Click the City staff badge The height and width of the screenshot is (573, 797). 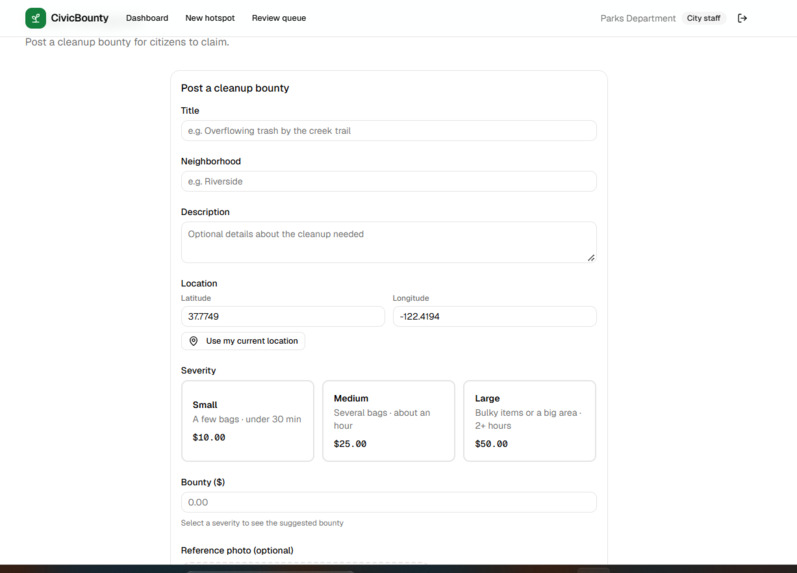tap(703, 18)
